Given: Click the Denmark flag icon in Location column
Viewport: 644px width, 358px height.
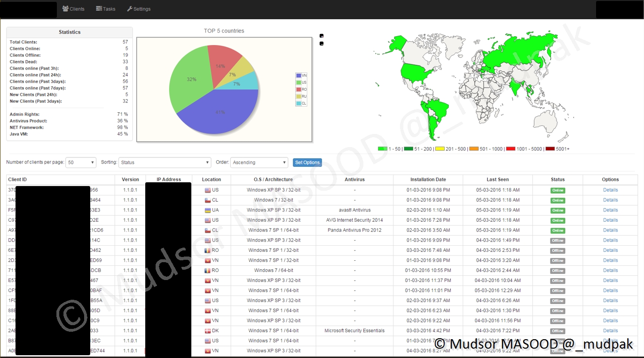Looking at the screenshot, I should tap(208, 331).
